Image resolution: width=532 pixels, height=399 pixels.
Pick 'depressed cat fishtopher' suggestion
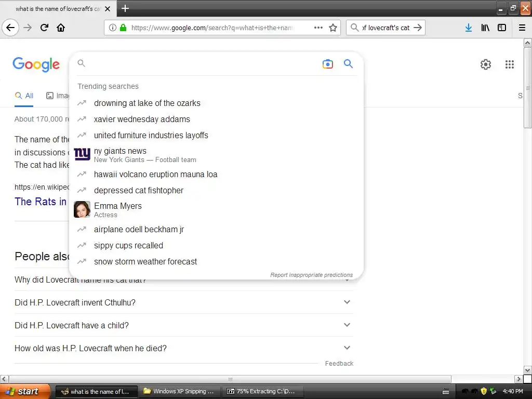pyautogui.click(x=216, y=190)
